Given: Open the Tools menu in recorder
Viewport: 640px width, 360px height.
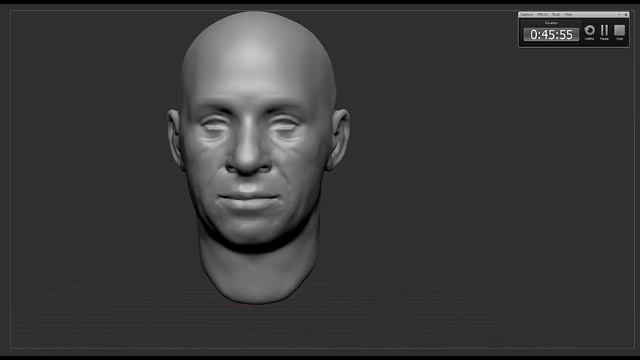Looking at the screenshot, I should (556, 15).
